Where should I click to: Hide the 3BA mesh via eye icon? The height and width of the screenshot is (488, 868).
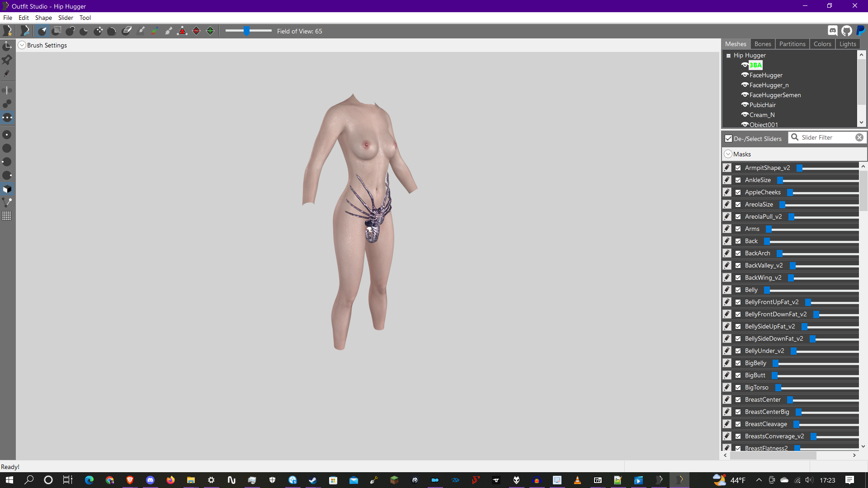coord(745,65)
